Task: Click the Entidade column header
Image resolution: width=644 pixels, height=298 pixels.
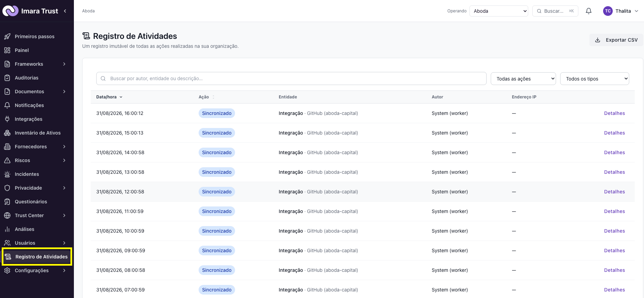Action: click(x=288, y=97)
